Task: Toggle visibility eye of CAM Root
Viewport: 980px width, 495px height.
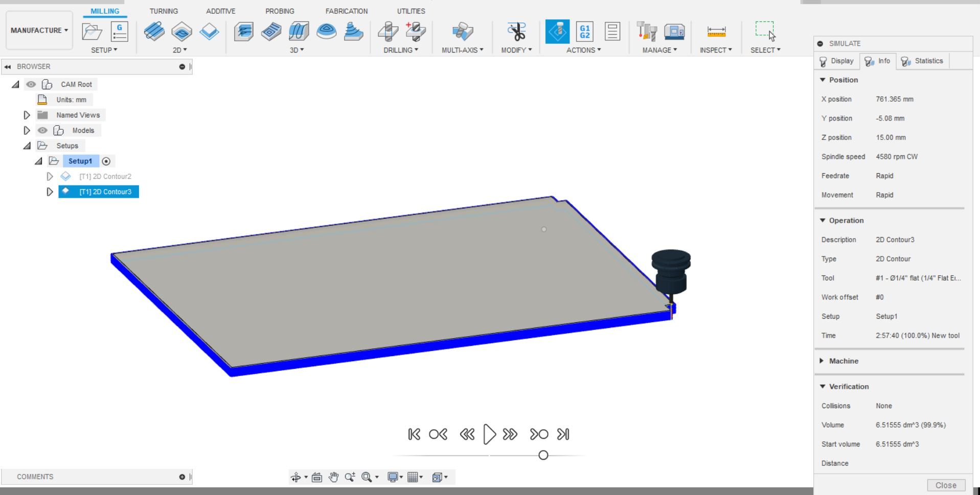Action: point(31,84)
